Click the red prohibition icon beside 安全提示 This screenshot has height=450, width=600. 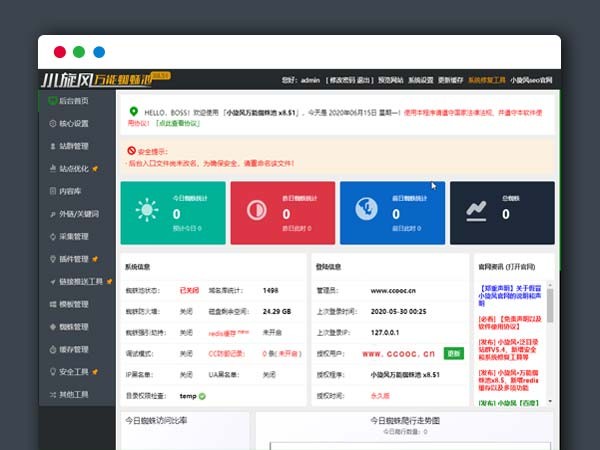click(x=131, y=149)
